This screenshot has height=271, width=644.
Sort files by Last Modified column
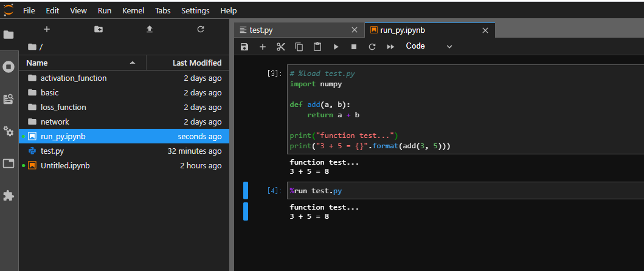tap(188, 63)
